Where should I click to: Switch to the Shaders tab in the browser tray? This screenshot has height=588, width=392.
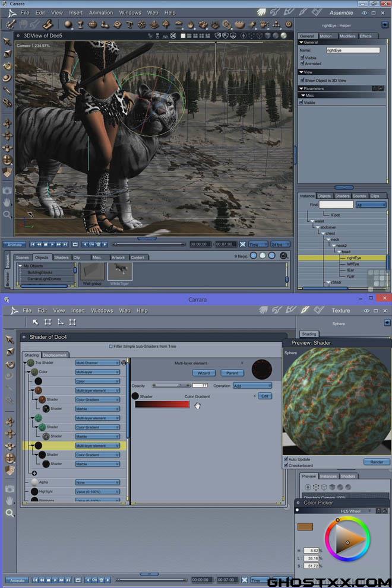pyautogui.click(x=61, y=258)
